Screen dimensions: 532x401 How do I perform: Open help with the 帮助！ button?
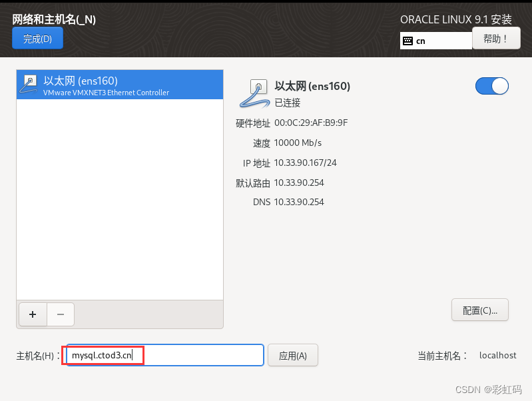pyautogui.click(x=496, y=39)
